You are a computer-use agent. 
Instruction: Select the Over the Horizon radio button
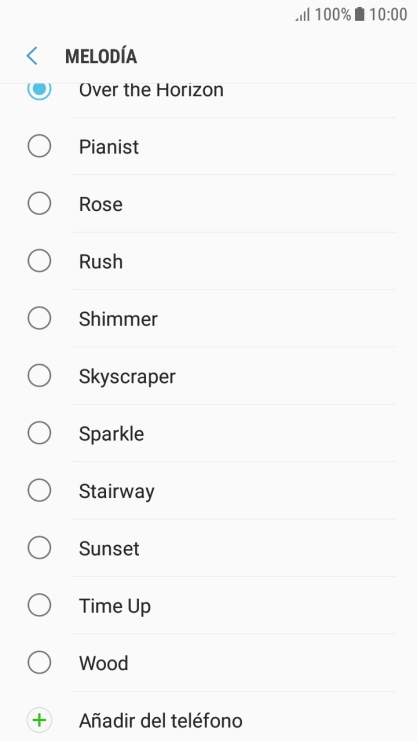coord(39,89)
